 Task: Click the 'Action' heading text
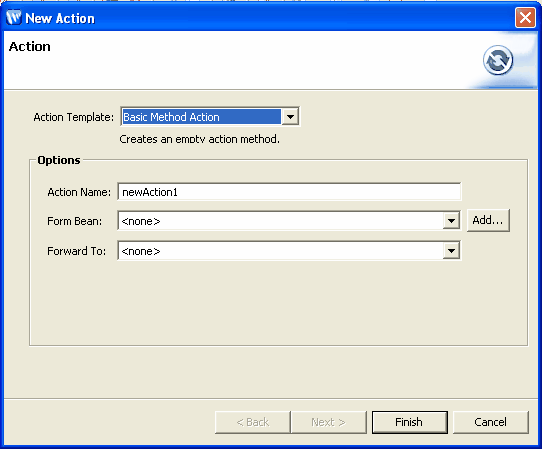click(x=30, y=47)
